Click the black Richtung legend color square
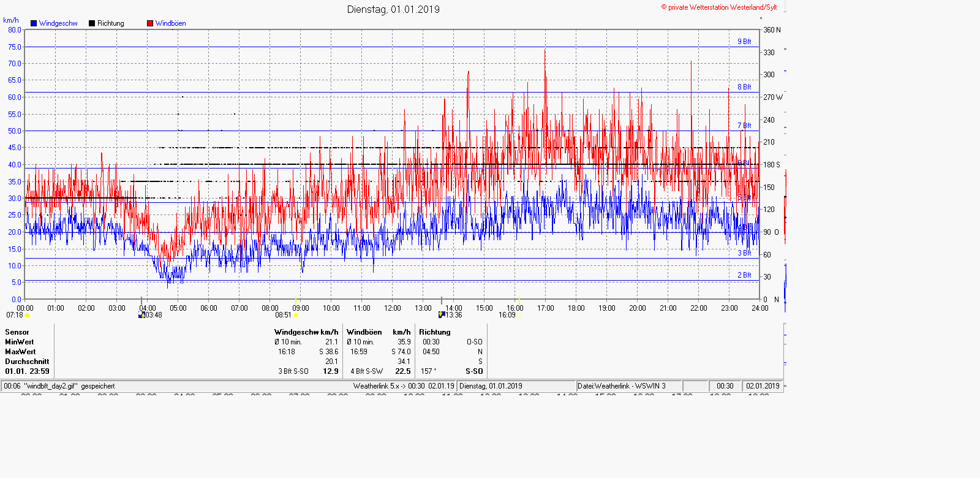The width and height of the screenshot is (980, 478). pos(92,23)
